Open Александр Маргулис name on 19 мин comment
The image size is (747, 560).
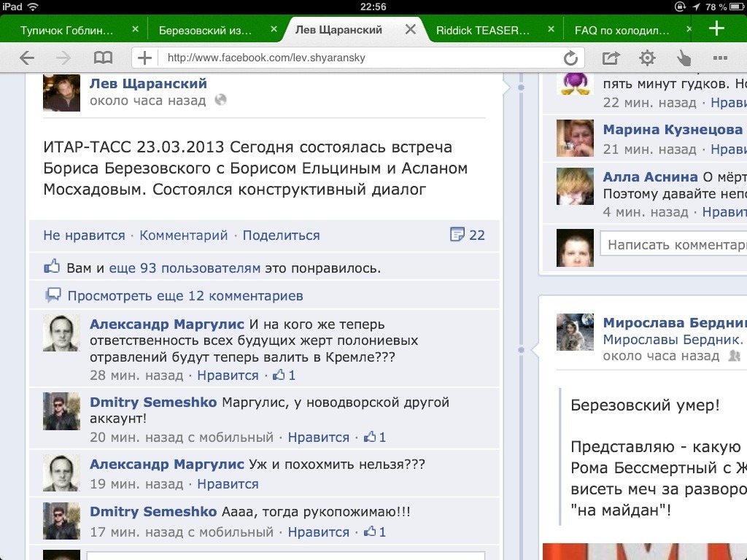(167, 464)
